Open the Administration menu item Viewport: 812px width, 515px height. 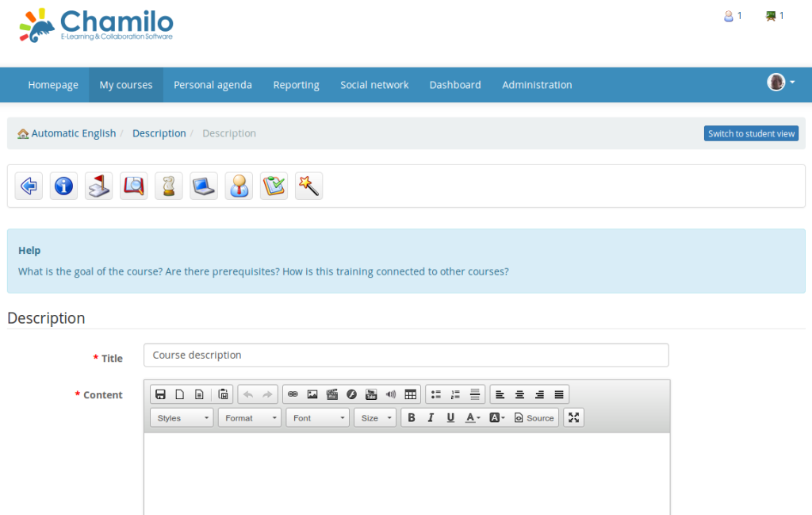(537, 85)
